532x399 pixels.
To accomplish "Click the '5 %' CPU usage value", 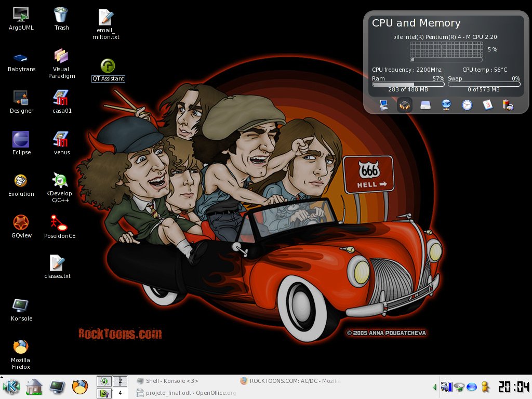I will click(493, 49).
